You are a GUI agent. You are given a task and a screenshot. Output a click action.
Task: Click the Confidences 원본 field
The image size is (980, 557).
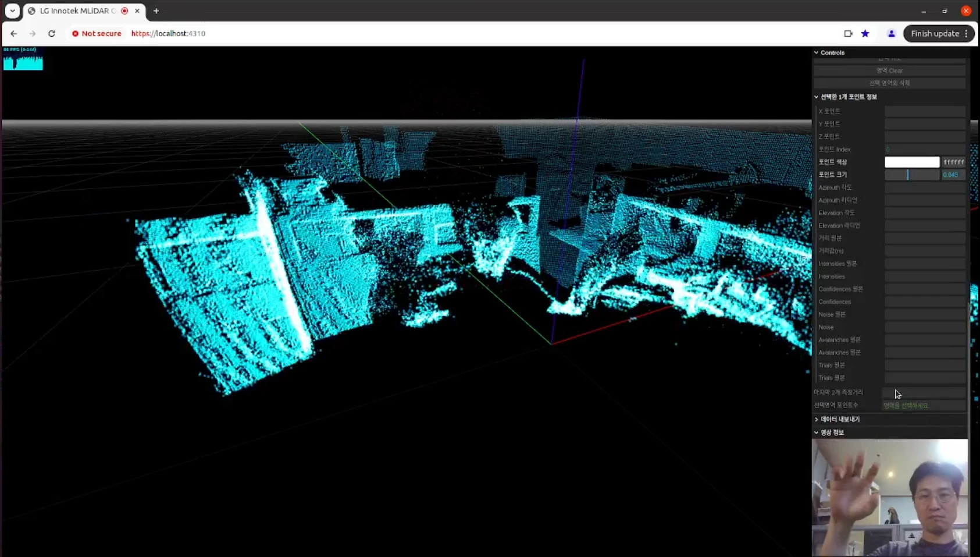pos(925,289)
